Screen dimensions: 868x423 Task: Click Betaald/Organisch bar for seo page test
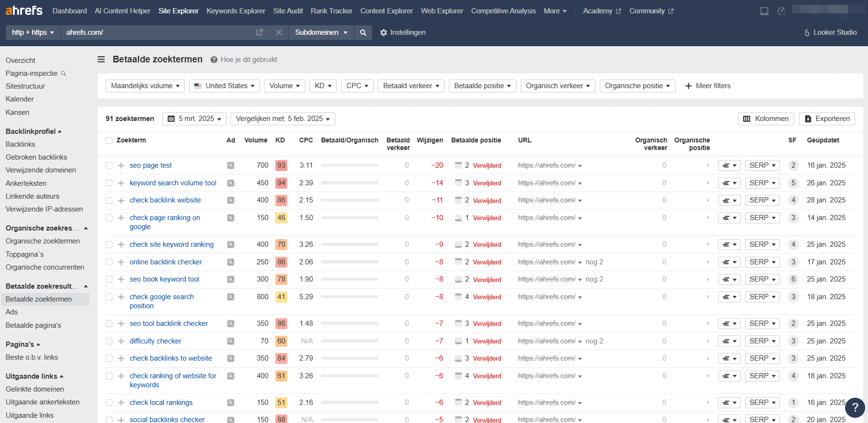[x=350, y=165]
